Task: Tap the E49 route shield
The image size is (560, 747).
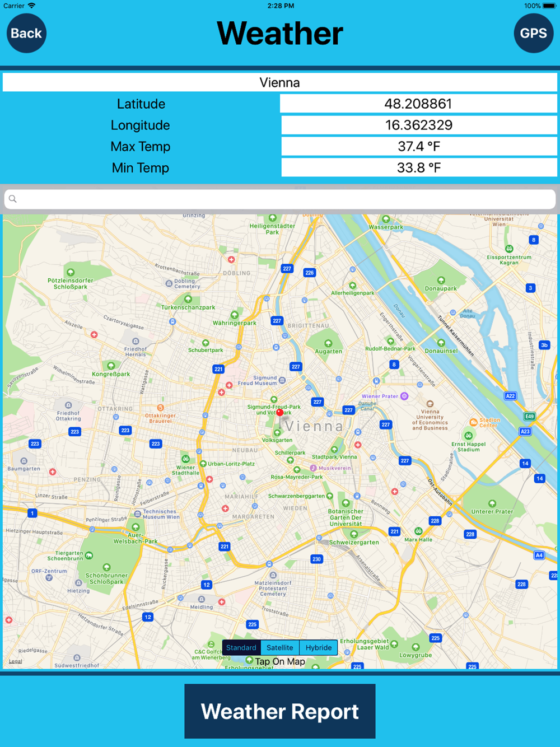Action: point(530,417)
